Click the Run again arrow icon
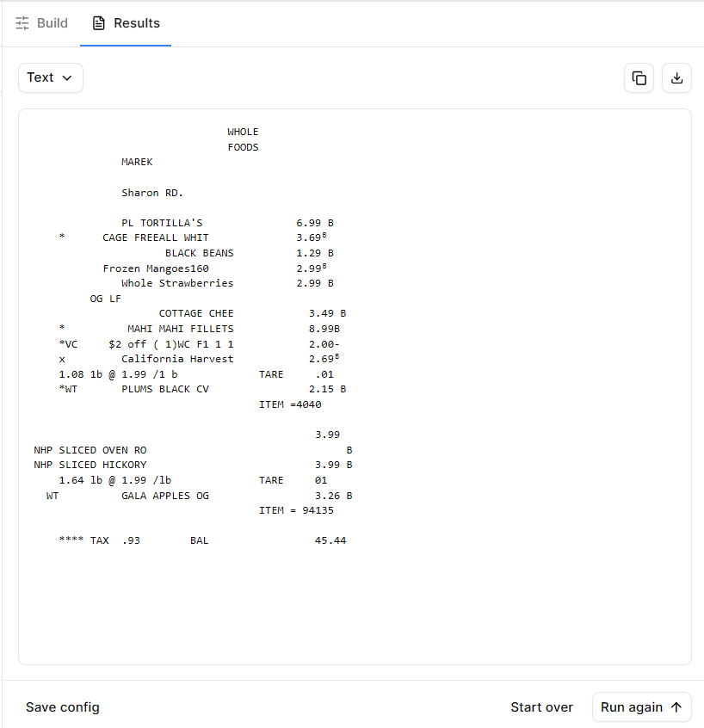 (x=676, y=707)
